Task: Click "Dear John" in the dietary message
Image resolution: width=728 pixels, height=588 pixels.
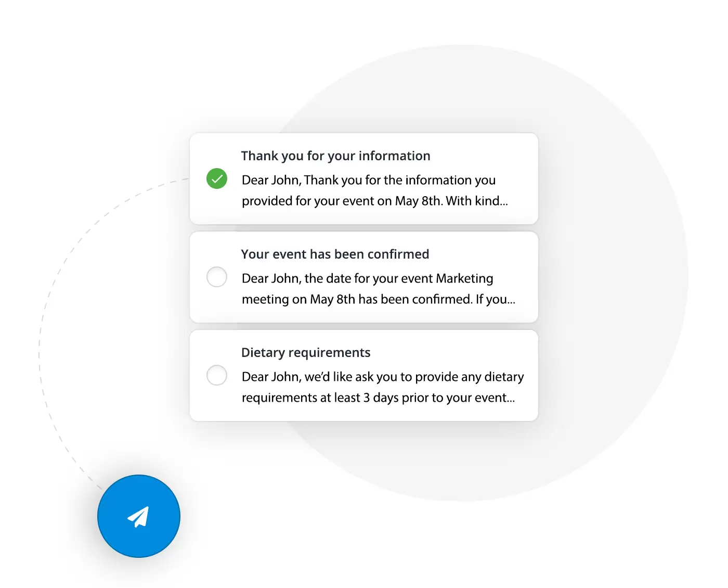Action: coord(270,377)
